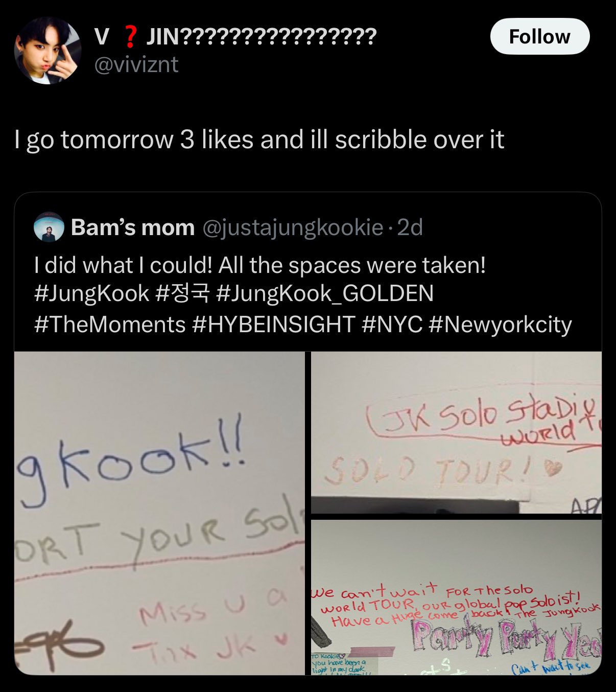This screenshot has height=692, width=616.
Task: Open the #JungKook hashtag
Action: pos(91,293)
